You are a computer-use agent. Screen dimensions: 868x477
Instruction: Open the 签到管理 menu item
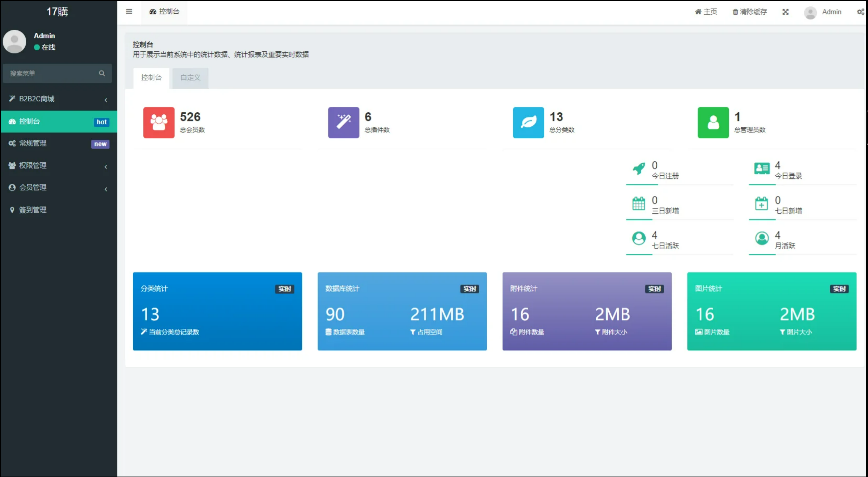[33, 210]
